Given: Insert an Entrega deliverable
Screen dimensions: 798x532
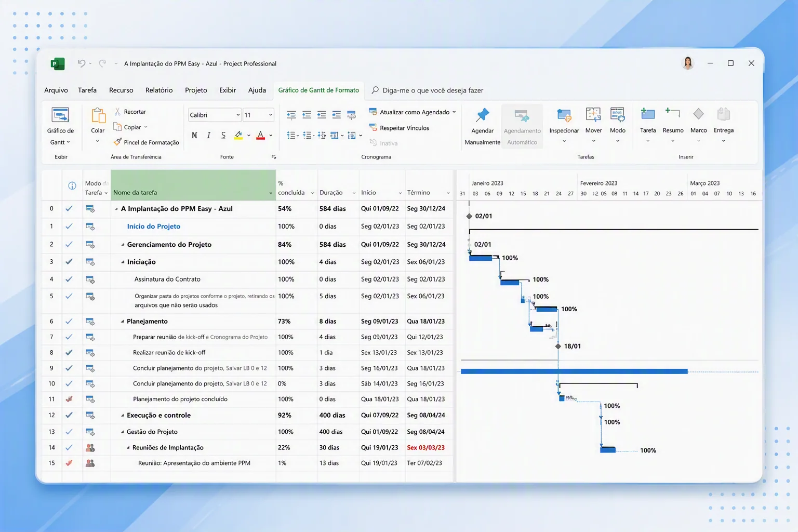Looking at the screenshot, I should 723,125.
